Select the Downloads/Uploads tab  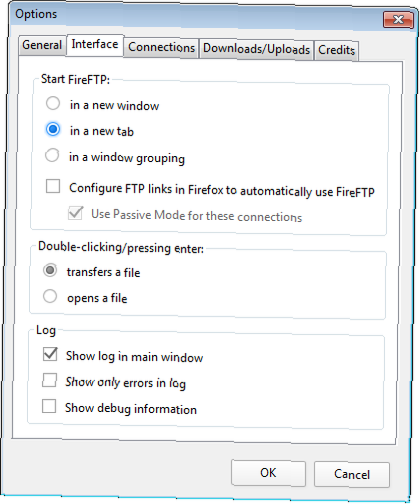click(256, 49)
